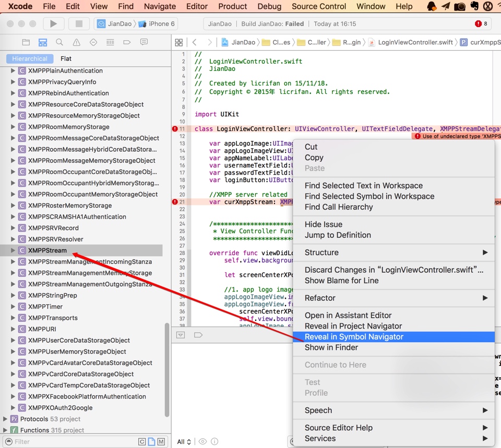Viewport: 501px width, 448px height.
Task: Open the Issue navigator warning icon
Action: (x=76, y=42)
